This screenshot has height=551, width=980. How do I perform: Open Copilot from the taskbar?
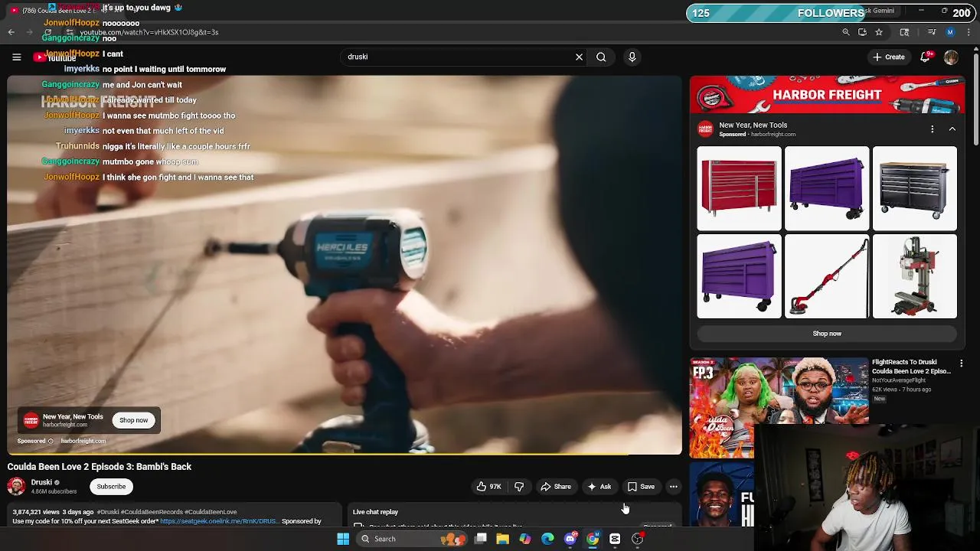coord(524,539)
